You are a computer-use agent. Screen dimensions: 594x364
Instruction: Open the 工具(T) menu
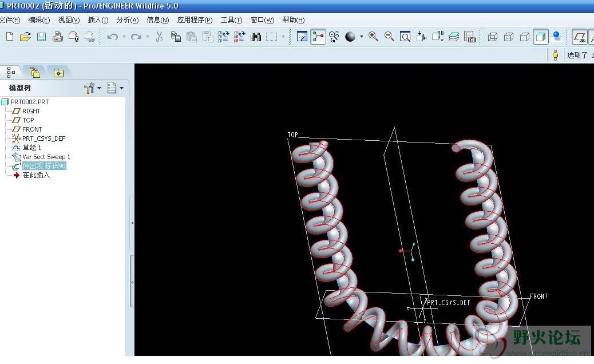(231, 19)
